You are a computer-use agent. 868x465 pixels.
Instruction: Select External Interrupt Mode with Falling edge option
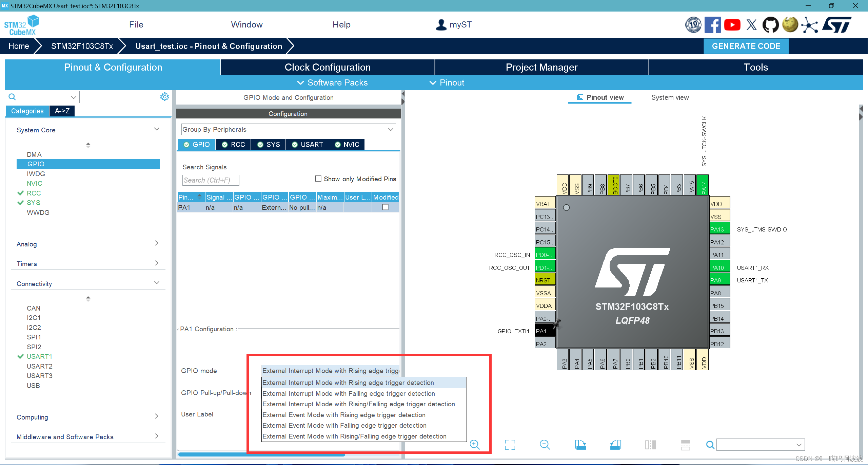coord(349,393)
